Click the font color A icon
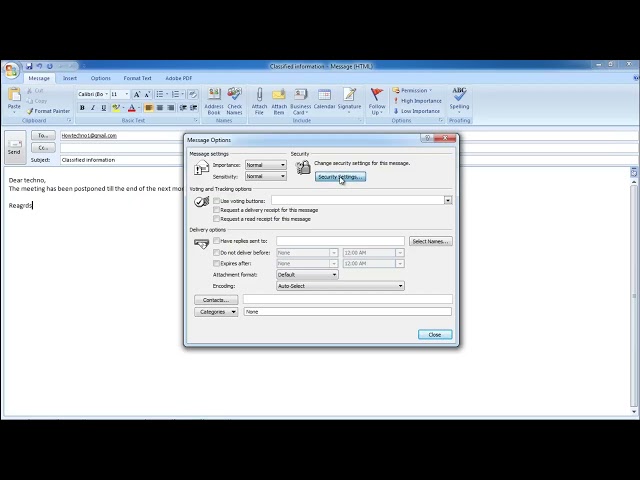 [x=132, y=108]
